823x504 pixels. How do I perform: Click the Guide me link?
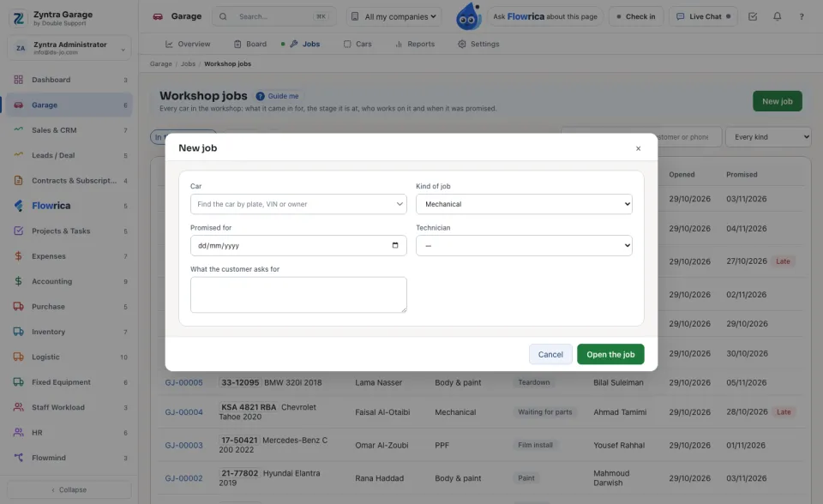(x=277, y=96)
